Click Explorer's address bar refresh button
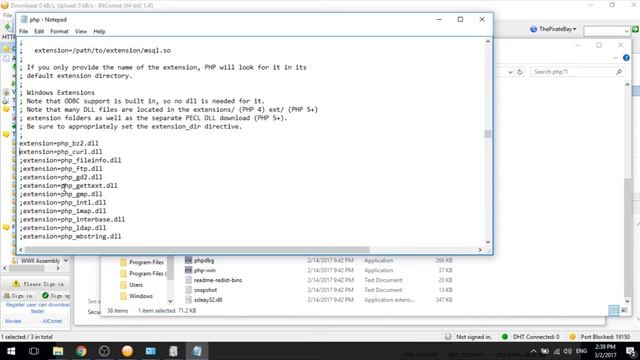 coord(520,72)
